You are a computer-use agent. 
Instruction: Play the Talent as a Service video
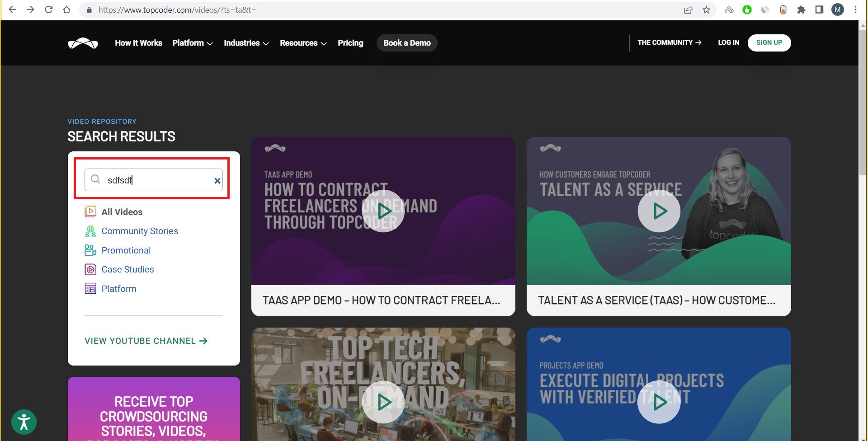tap(659, 211)
